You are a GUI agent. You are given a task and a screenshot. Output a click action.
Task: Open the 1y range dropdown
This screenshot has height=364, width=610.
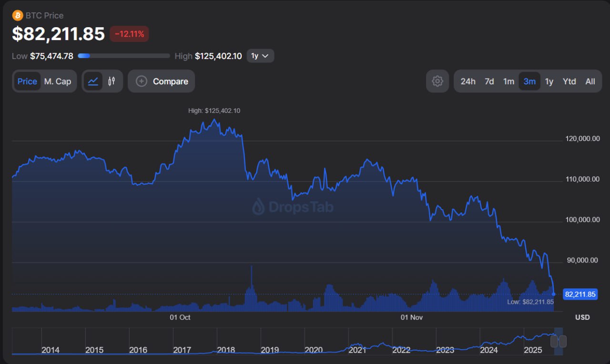point(260,56)
